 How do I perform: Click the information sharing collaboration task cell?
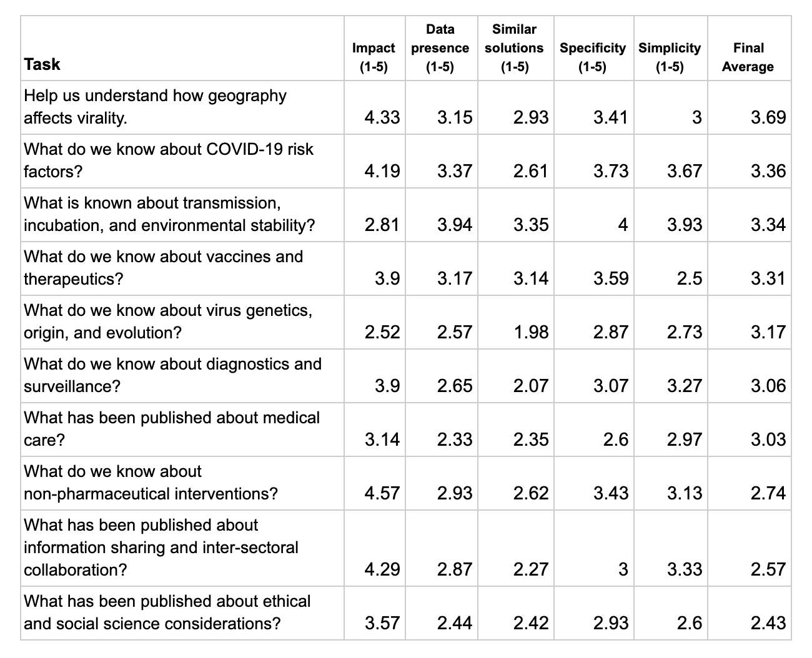click(182, 548)
